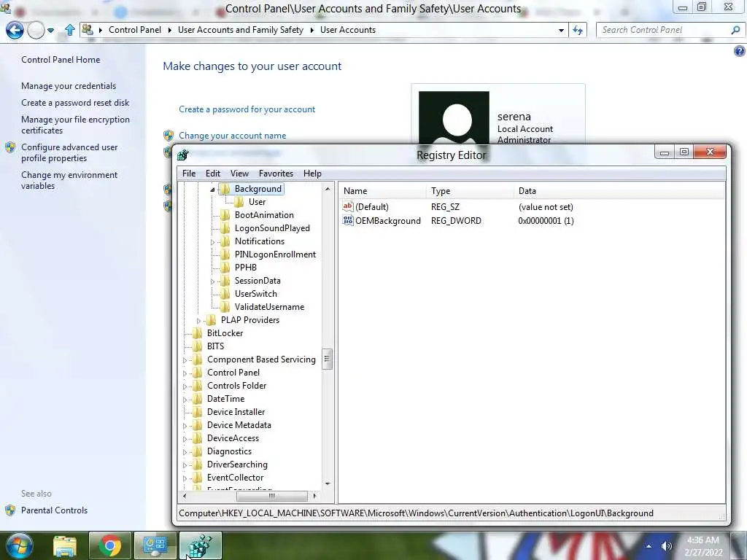Collapse the Background registry key
747x560 pixels.
click(x=212, y=190)
